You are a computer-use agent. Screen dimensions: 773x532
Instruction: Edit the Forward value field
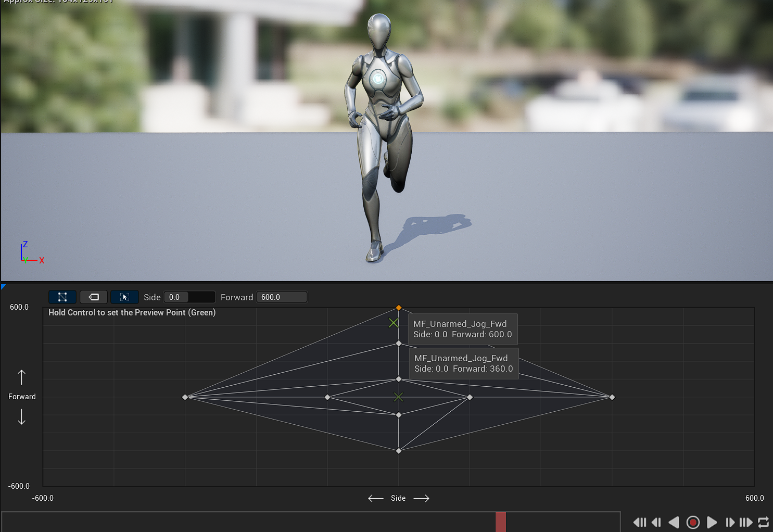(282, 297)
